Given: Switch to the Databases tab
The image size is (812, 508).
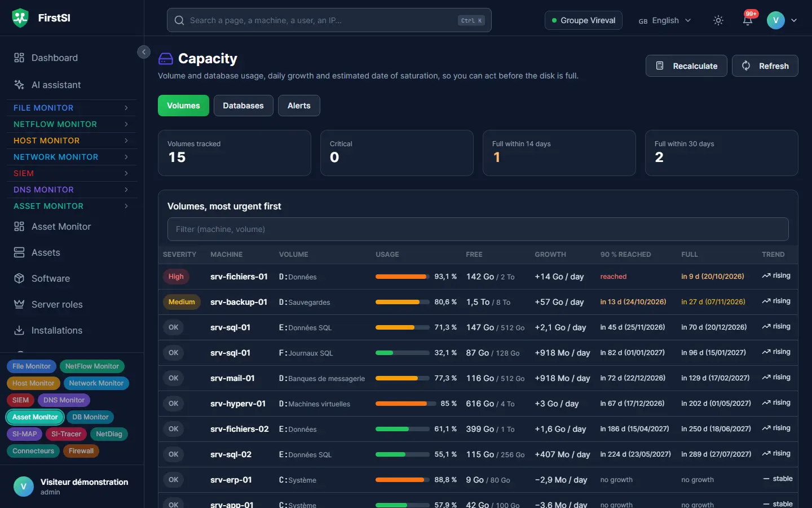Looking at the screenshot, I should click(x=244, y=106).
